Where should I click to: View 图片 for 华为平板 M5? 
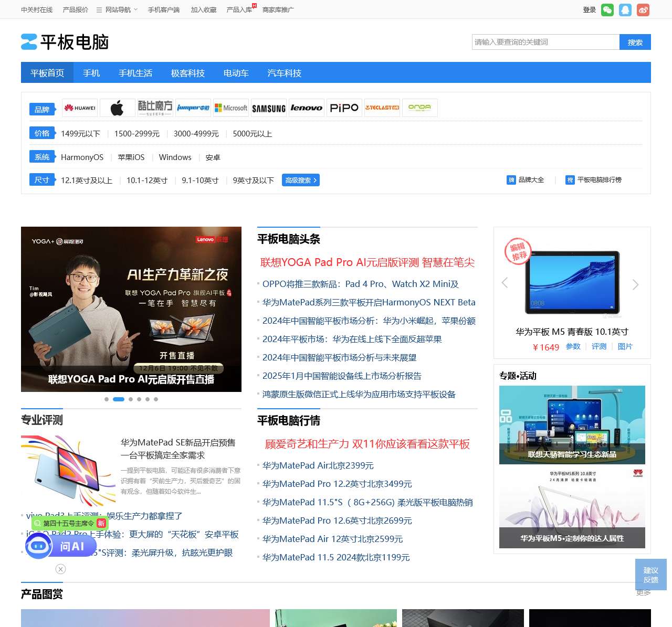click(x=625, y=346)
